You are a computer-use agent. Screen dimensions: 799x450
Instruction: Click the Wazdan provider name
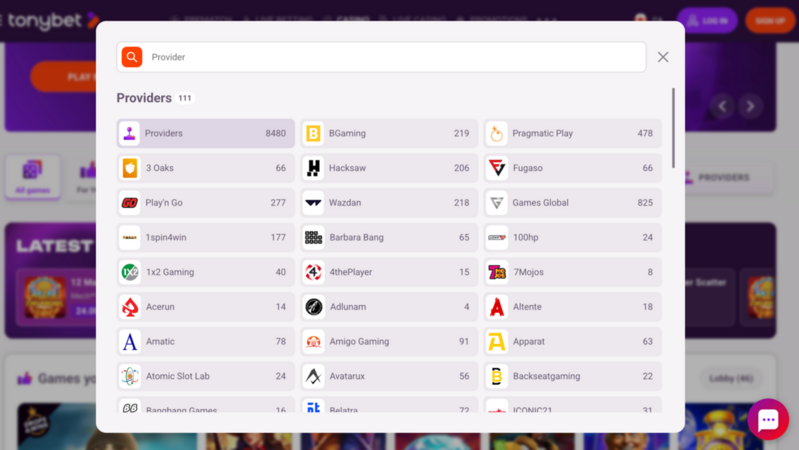point(345,203)
